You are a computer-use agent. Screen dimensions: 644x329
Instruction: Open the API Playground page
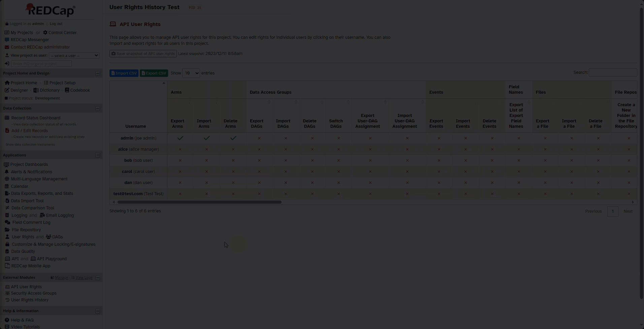(x=52, y=259)
